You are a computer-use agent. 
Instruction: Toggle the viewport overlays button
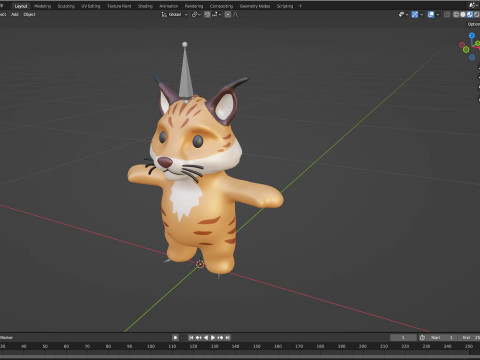pyautogui.click(x=431, y=14)
